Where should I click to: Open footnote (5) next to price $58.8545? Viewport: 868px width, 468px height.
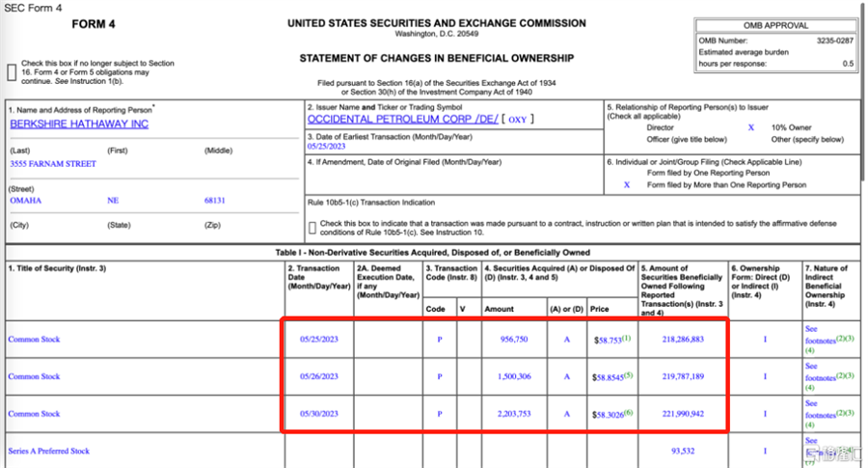(628, 375)
